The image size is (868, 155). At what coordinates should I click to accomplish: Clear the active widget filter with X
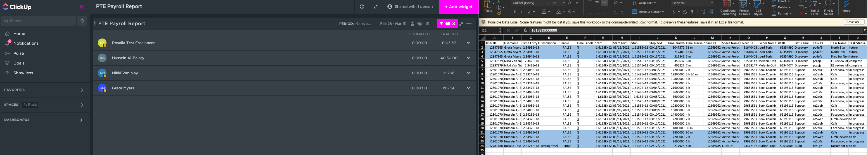pyautogui.click(x=454, y=23)
